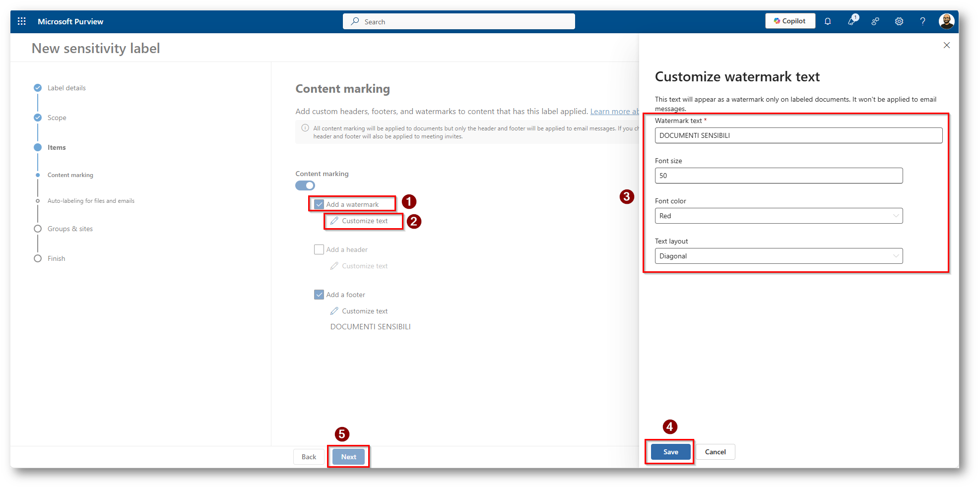980x489 pixels.
Task: Toggle the Content marking switch
Action: coord(305,185)
